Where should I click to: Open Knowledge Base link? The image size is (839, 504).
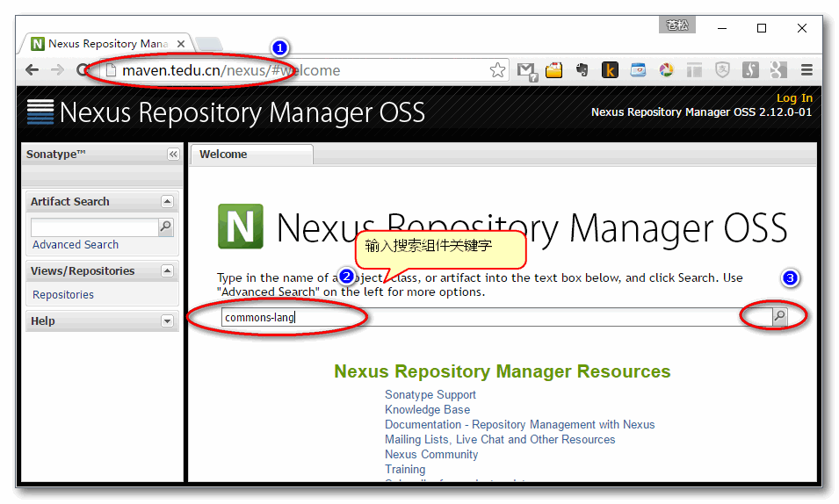[427, 410]
